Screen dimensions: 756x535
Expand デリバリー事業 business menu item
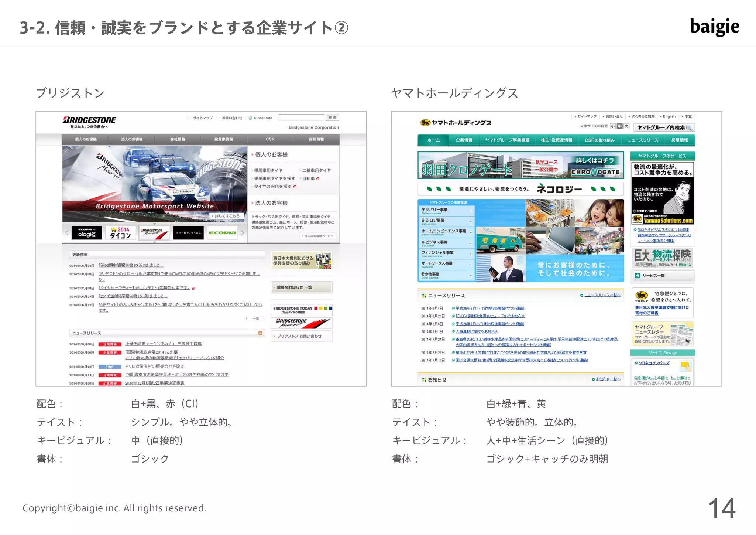[446, 211]
